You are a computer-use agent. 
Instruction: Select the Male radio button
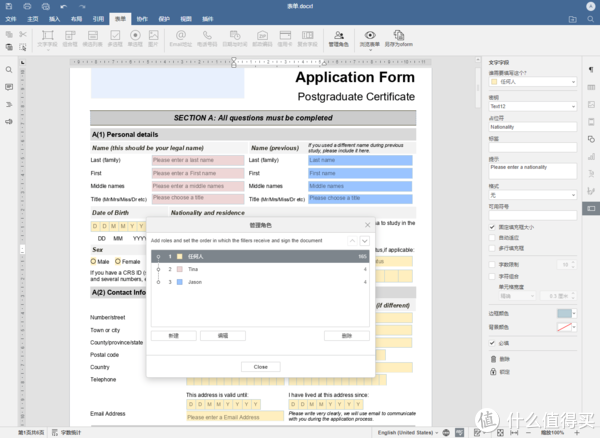click(93, 261)
